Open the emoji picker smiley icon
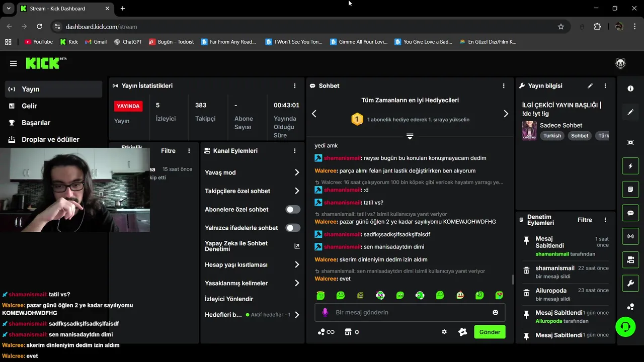 point(495,312)
